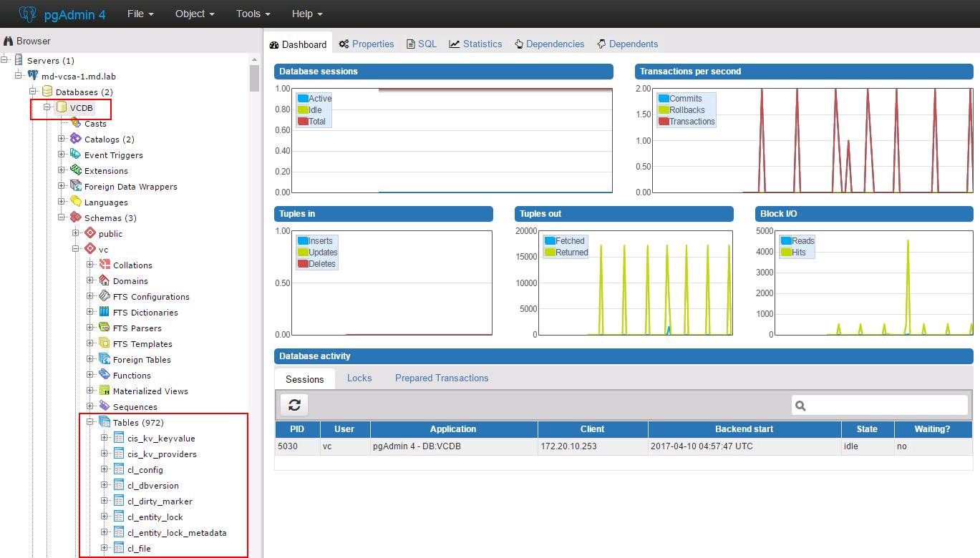The width and height of the screenshot is (980, 558).
Task: Click the Sequences node icon
Action: (x=105, y=407)
